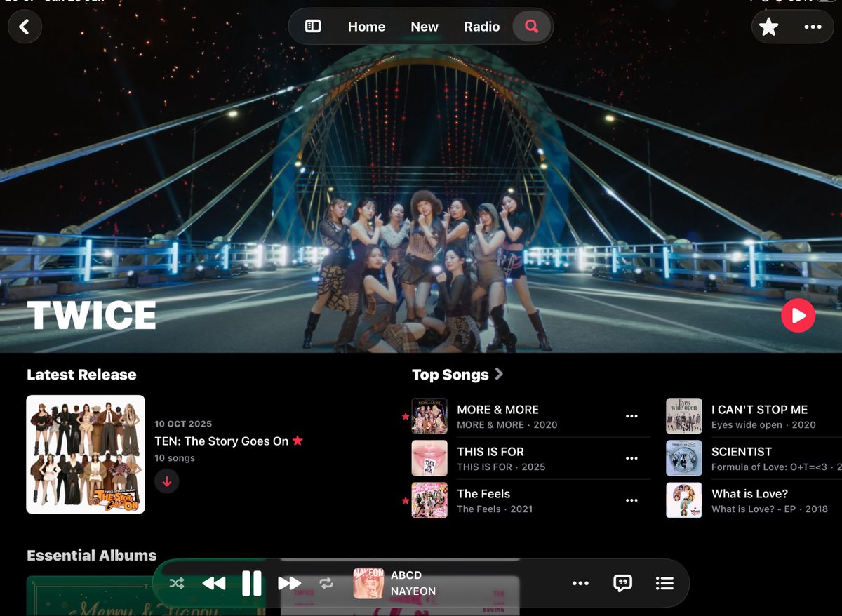This screenshot has width=842, height=616.
Task: Open the playing next queue list
Action: point(664,583)
